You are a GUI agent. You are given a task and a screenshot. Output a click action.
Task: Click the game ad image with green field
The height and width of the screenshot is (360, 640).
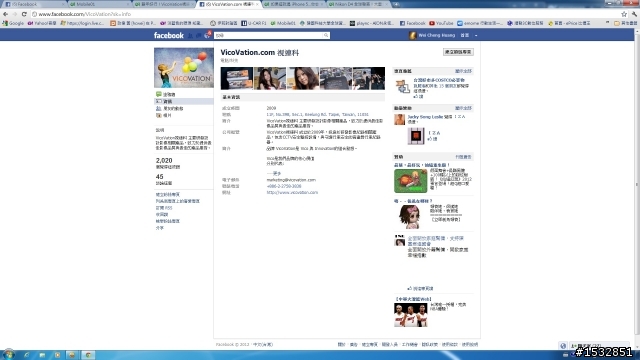tap(411, 181)
